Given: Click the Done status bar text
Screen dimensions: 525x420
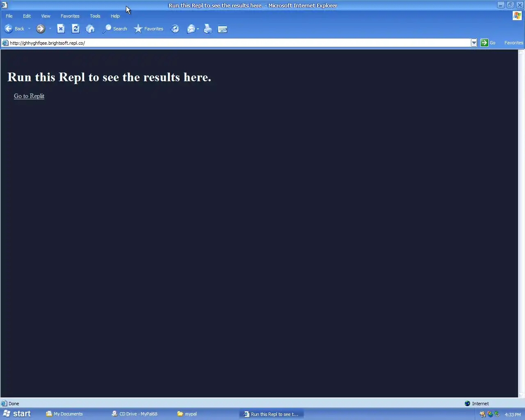Looking at the screenshot, I should click(14, 404).
